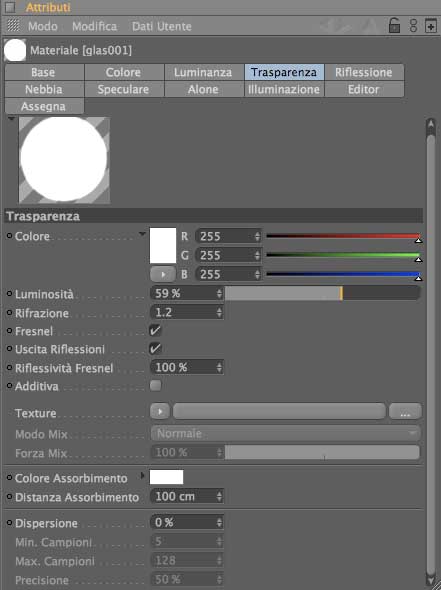
Task: Switch to the Riflessione tab
Action: coord(364,72)
